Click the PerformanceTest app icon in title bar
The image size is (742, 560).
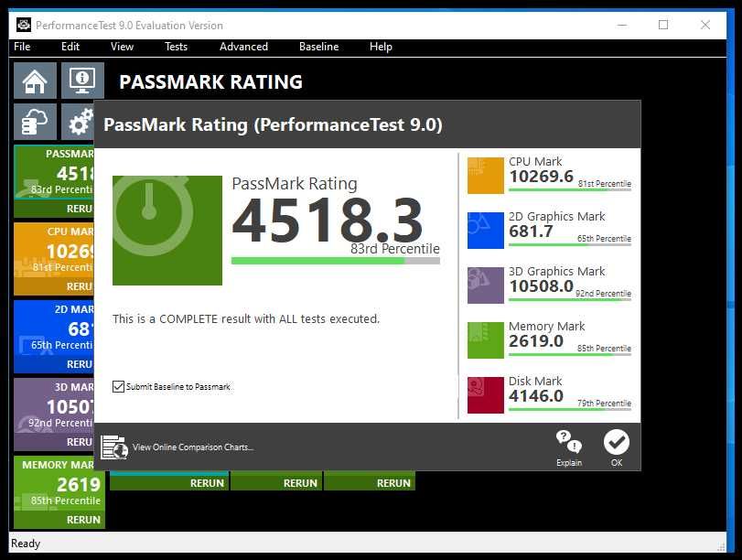[24, 25]
